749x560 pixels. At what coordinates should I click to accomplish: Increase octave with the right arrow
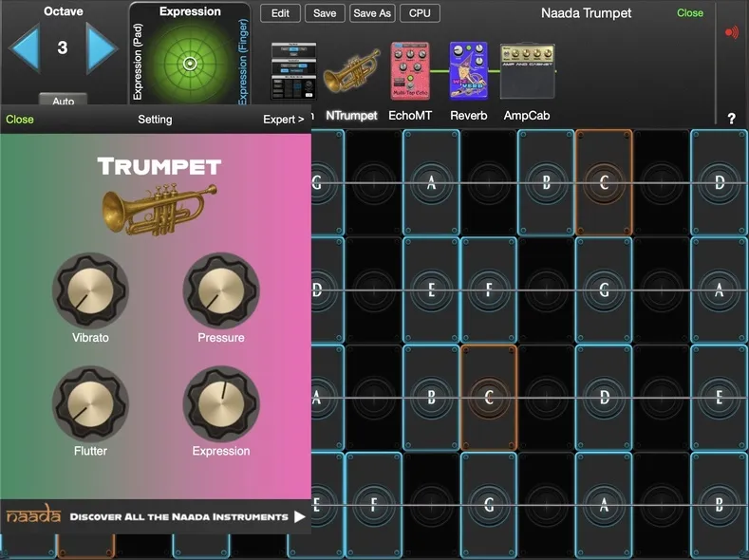102,48
